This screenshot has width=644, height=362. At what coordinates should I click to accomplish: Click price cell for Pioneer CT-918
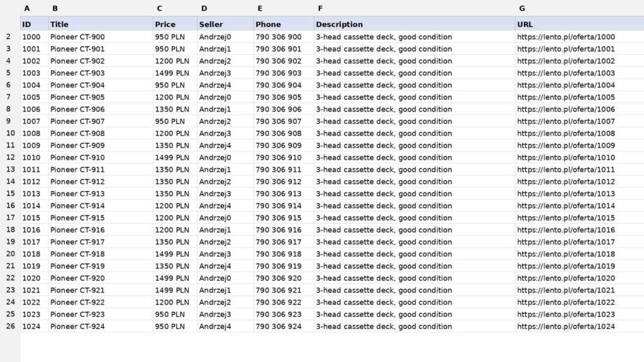click(x=175, y=254)
